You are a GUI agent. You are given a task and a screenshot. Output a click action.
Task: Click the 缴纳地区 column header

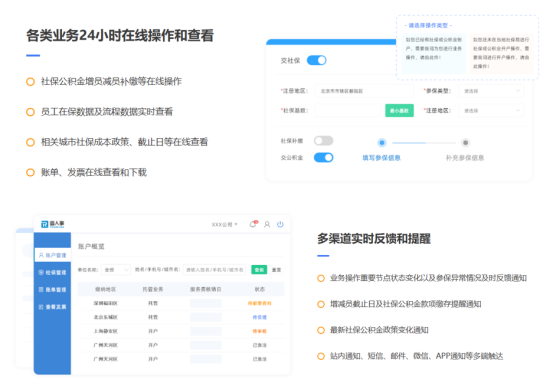pyautogui.click(x=106, y=289)
